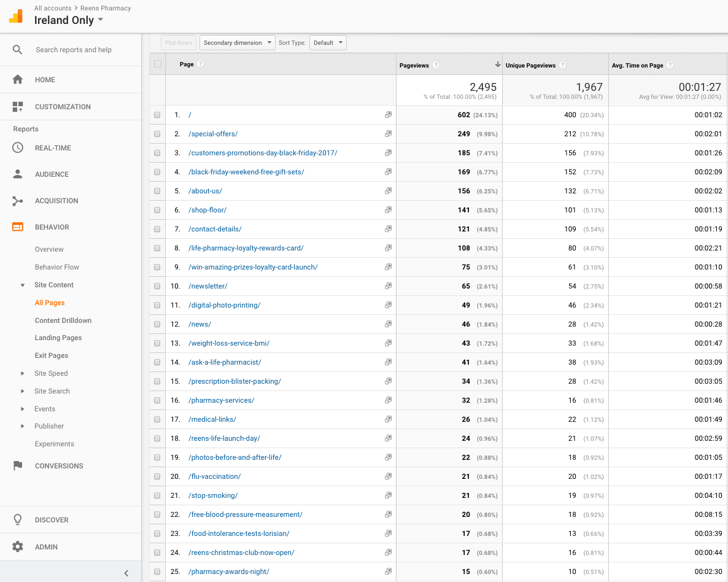This screenshot has width=728, height=582.
Task: Open /special-offers/ page in new window icon
Action: 388,134
